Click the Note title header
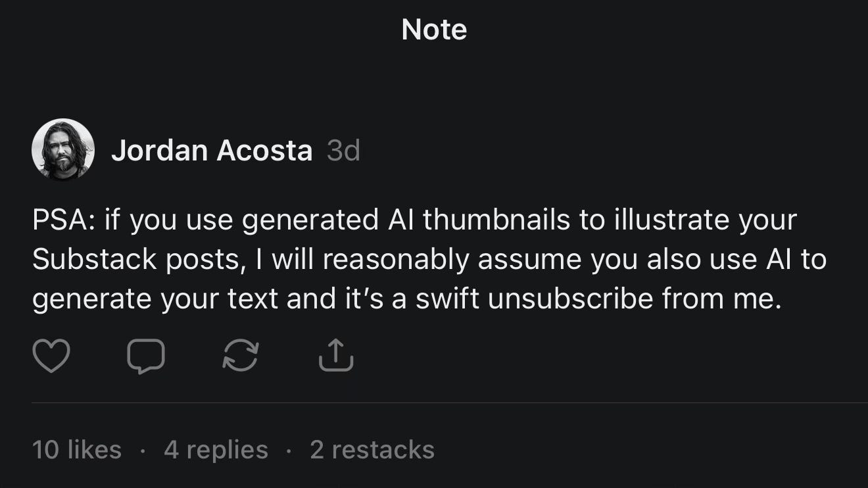Viewport: 868px width, 488px height. pyautogui.click(x=433, y=29)
